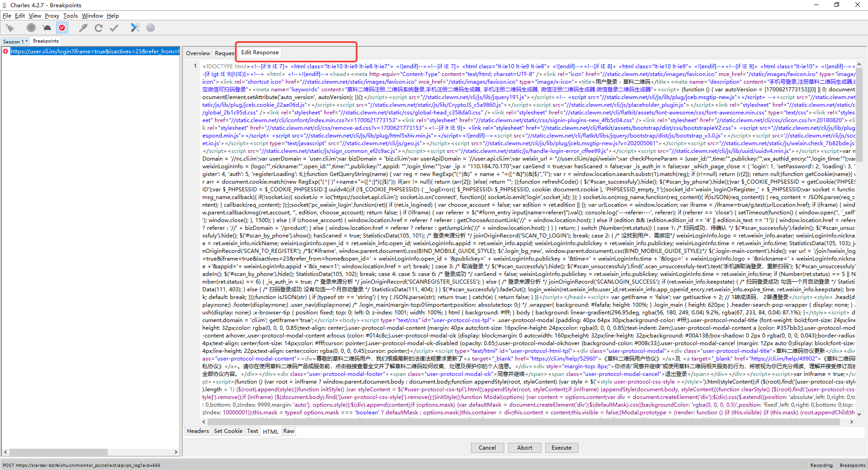
Task: Click scroll-right arrow of response editor
Action: [852, 422]
